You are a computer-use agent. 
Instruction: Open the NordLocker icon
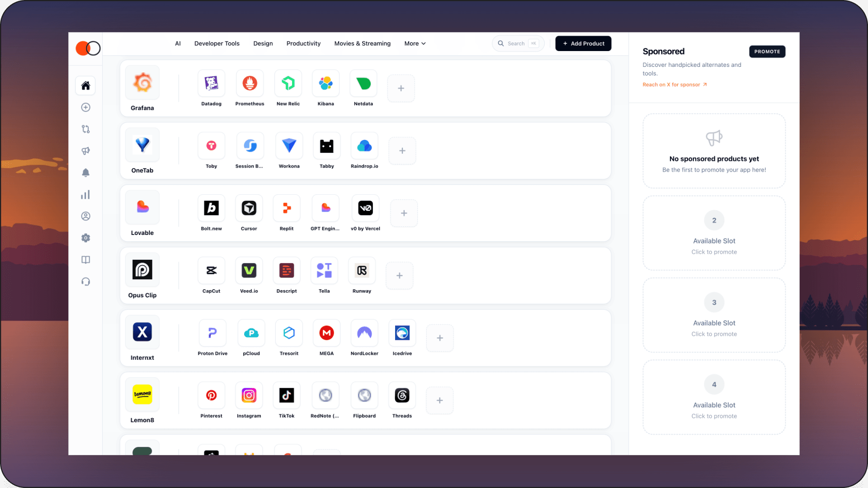[x=364, y=333]
